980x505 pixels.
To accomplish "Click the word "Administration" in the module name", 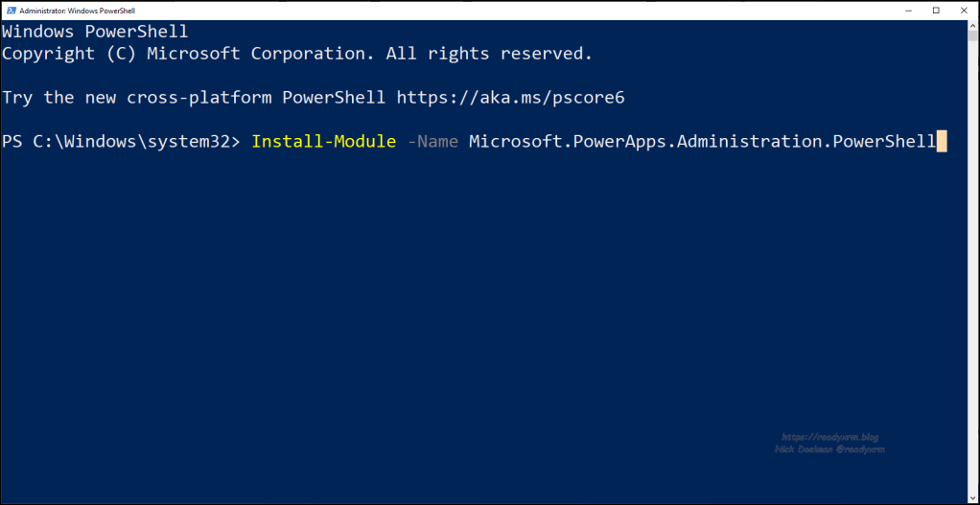I will (748, 142).
